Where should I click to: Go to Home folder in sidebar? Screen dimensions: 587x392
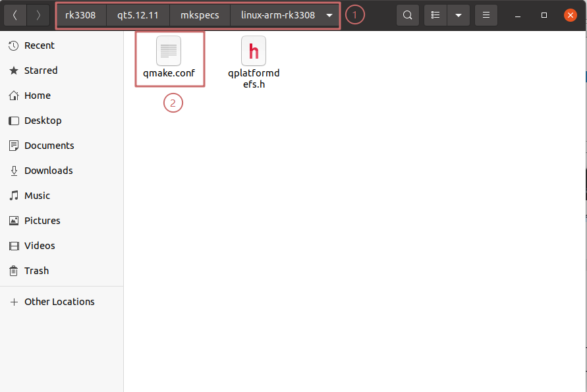[38, 96]
